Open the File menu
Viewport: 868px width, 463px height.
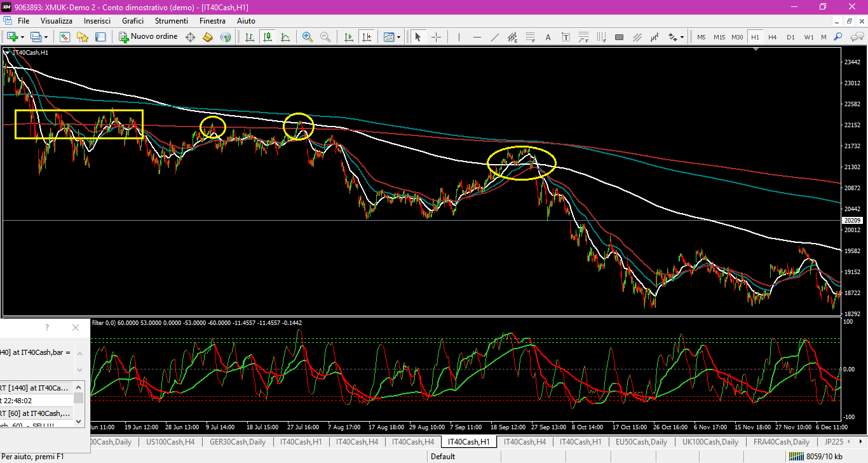[x=24, y=21]
